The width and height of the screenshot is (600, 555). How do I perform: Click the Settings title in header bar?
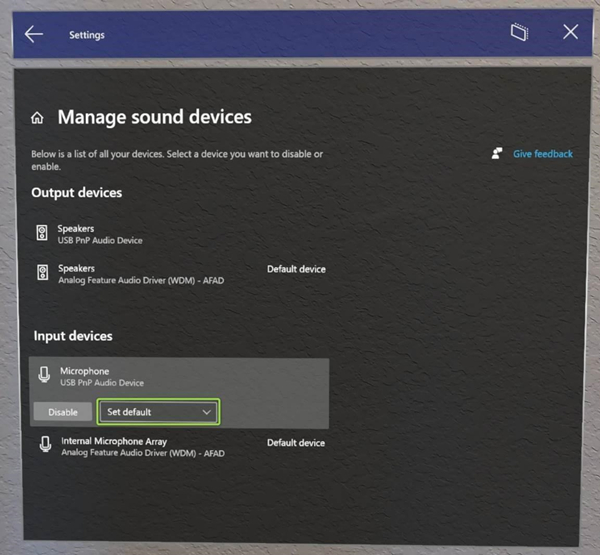click(87, 35)
